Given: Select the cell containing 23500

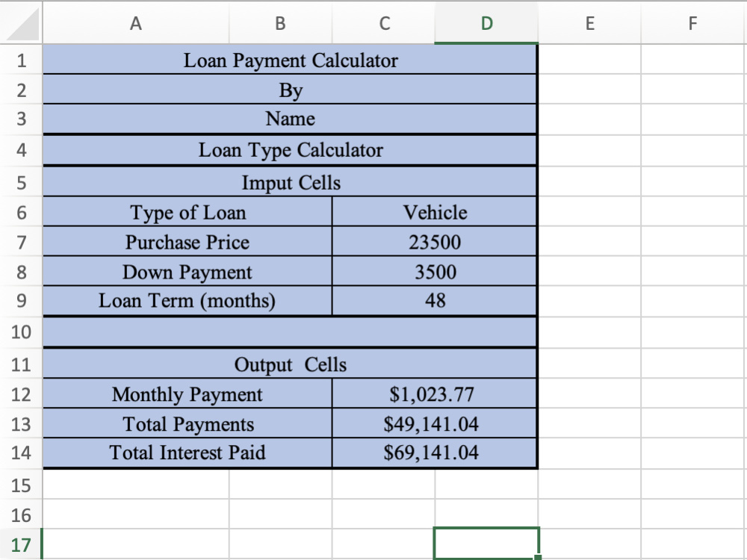Looking at the screenshot, I should pyautogui.click(x=435, y=242).
